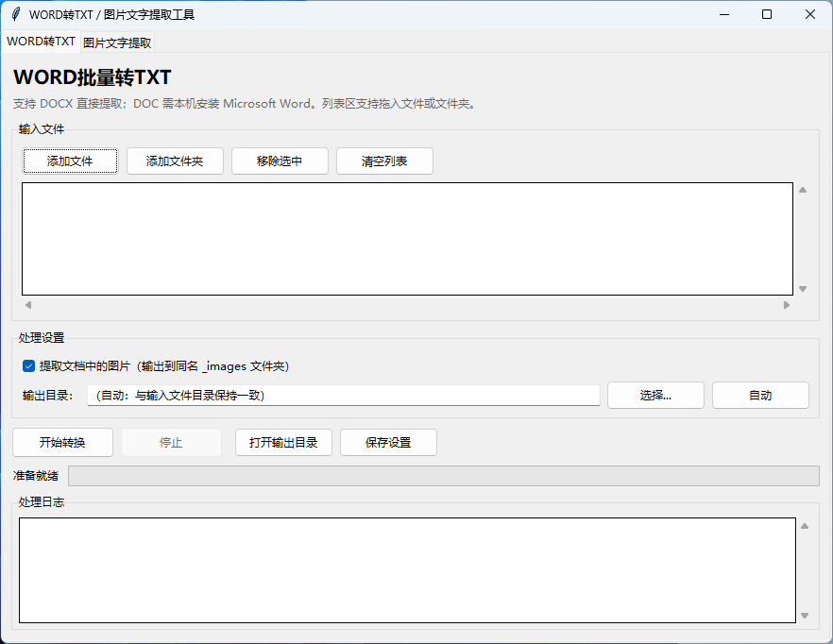Screen dimensions: 833x644
Task: Click the file list scroll down arrow
Action: click(x=803, y=289)
